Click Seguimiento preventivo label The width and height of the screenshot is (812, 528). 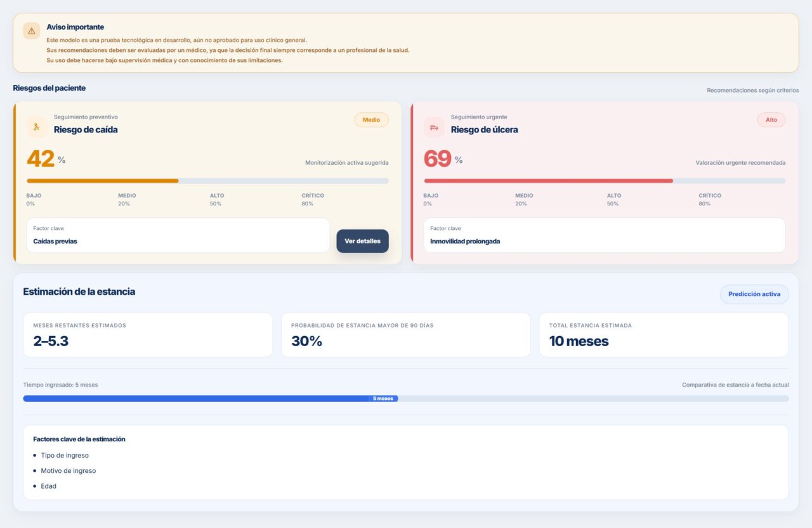point(86,117)
